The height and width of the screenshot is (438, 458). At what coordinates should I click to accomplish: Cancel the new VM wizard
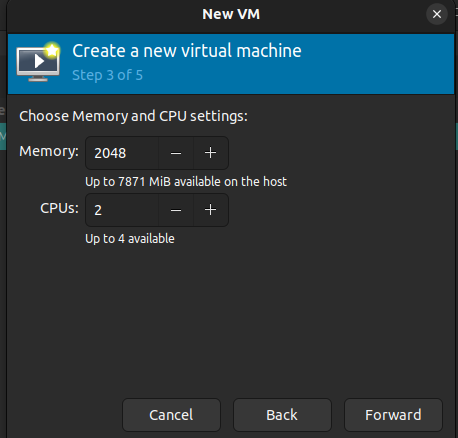click(171, 415)
